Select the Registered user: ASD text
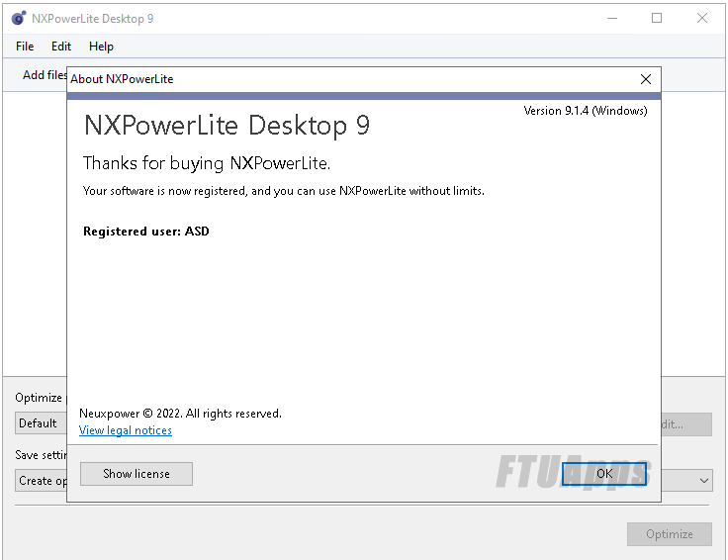The image size is (728, 560). point(146,232)
